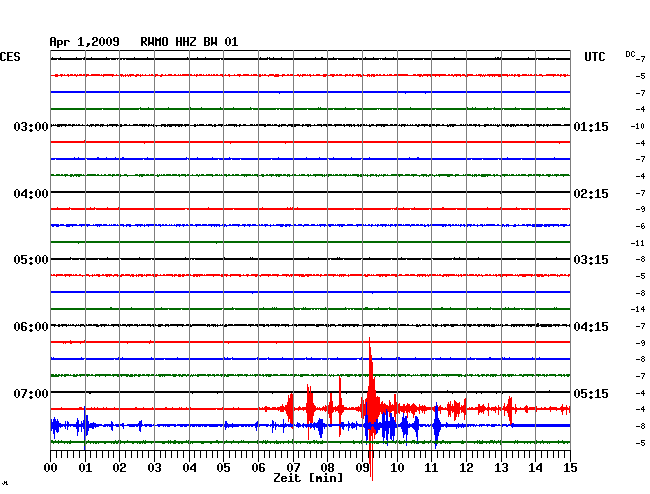Select x-axis minute label "13"

[x=501, y=468]
